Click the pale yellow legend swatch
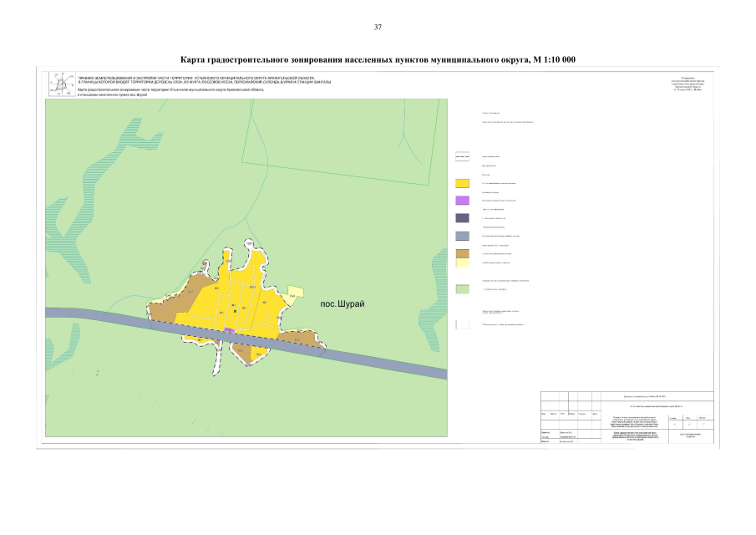The image size is (756, 535). (x=463, y=263)
